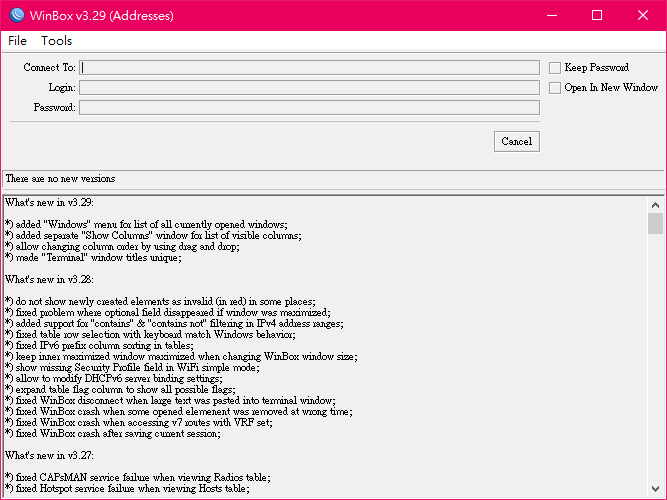The image size is (667, 500).
Task: Click the 'expand table flag column' line
Action: click(x=120, y=390)
